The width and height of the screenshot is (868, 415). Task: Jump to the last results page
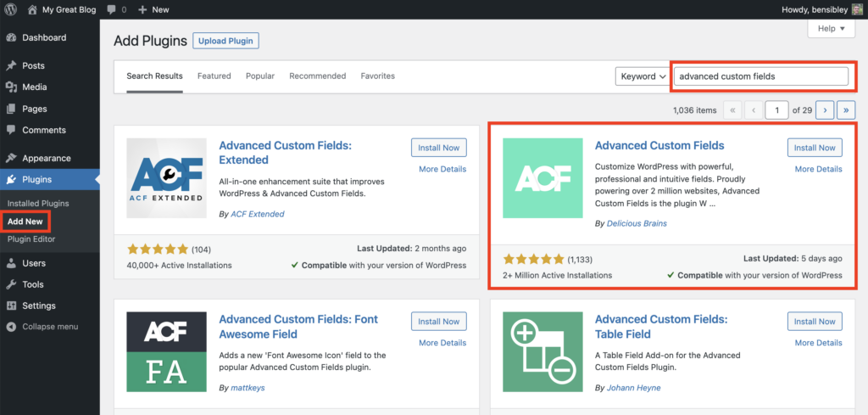(x=846, y=110)
